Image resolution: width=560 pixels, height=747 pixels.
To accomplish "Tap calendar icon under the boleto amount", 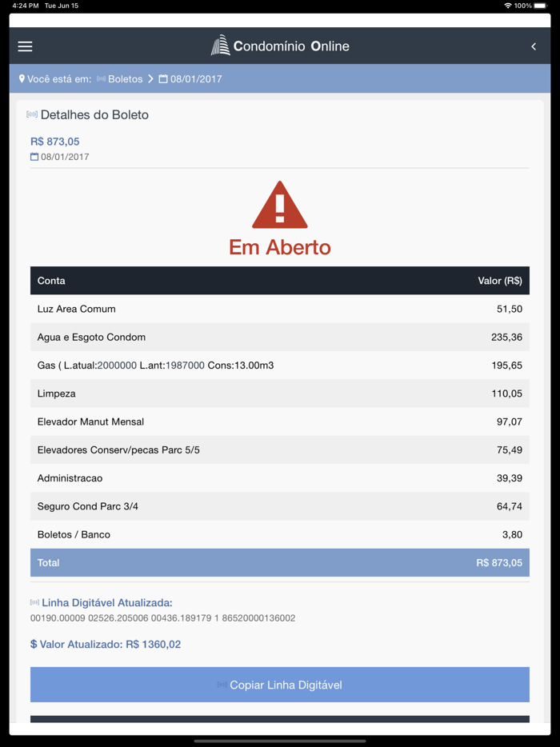I will click(x=34, y=156).
